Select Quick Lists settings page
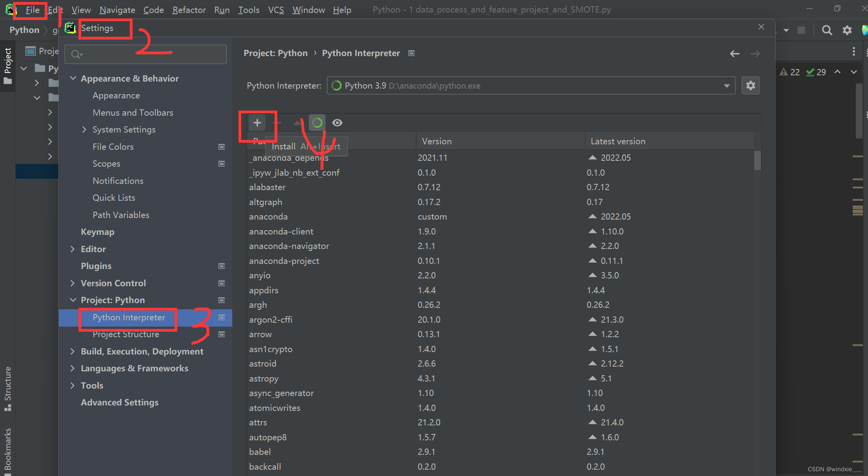The height and width of the screenshot is (476, 868). click(x=114, y=198)
